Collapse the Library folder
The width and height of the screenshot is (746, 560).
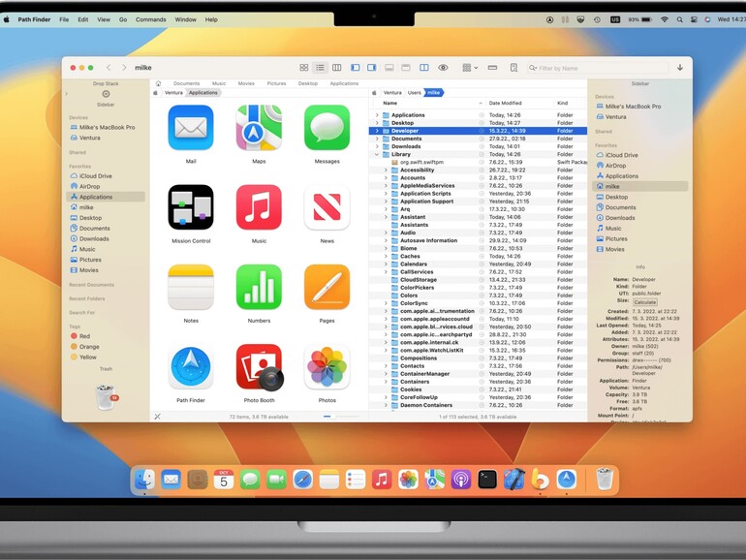pyautogui.click(x=377, y=154)
